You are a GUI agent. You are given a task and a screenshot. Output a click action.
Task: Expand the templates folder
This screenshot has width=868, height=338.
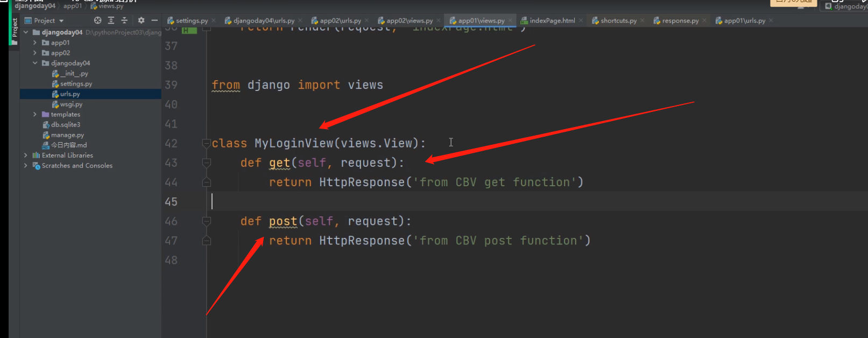[x=35, y=114]
